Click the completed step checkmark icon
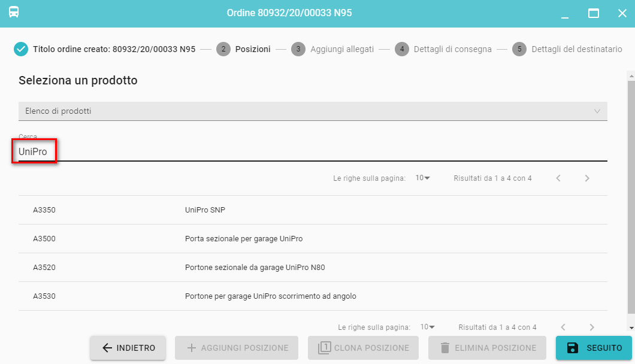 [x=21, y=49]
